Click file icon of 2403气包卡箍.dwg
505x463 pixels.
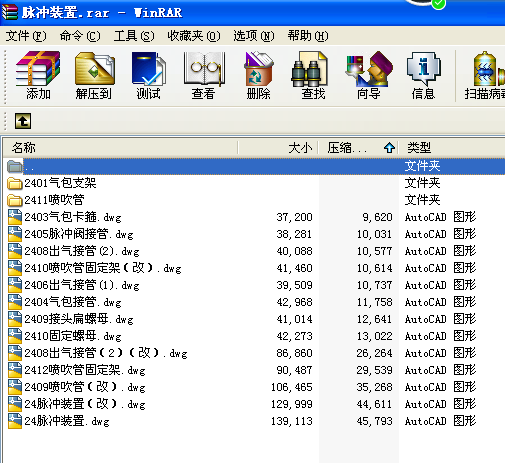point(15,217)
